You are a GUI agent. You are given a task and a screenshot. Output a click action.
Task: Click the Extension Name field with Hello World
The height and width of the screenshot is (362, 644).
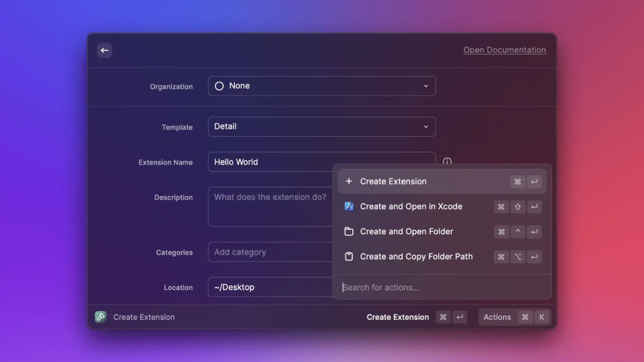(321, 162)
